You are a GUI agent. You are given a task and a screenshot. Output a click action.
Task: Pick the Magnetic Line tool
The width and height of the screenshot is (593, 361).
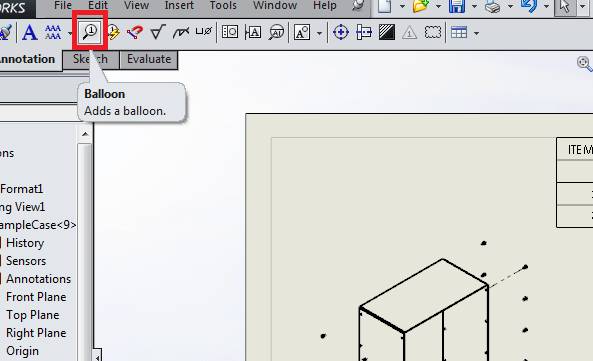tap(135, 33)
